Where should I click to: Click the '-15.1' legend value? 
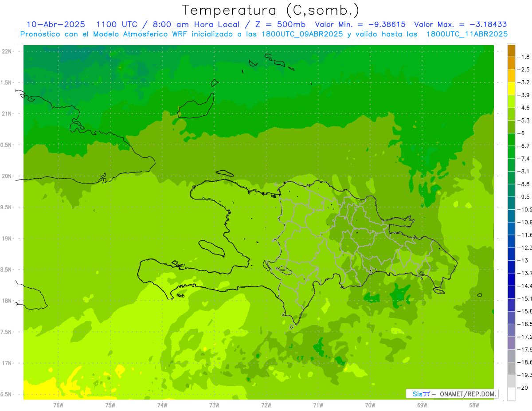525,298
